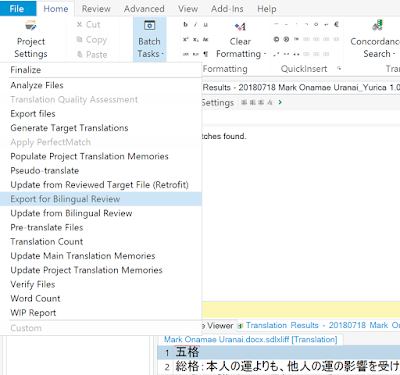
Task: Click the Copy button
Action: [91, 40]
